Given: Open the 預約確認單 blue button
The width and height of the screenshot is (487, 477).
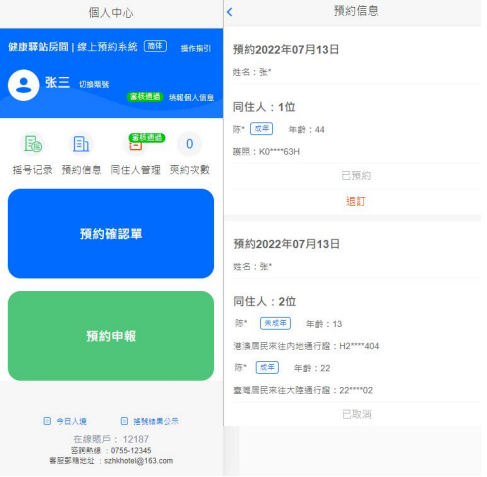Looking at the screenshot, I should (x=111, y=233).
